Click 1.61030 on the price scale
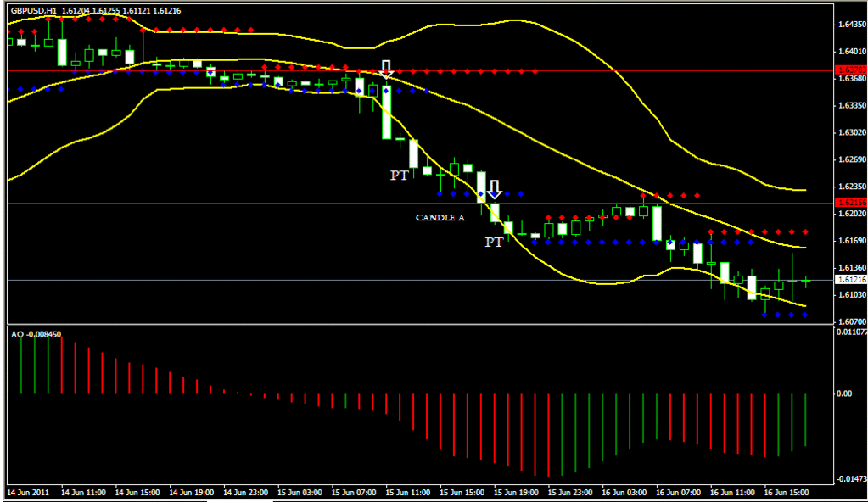 [852, 294]
